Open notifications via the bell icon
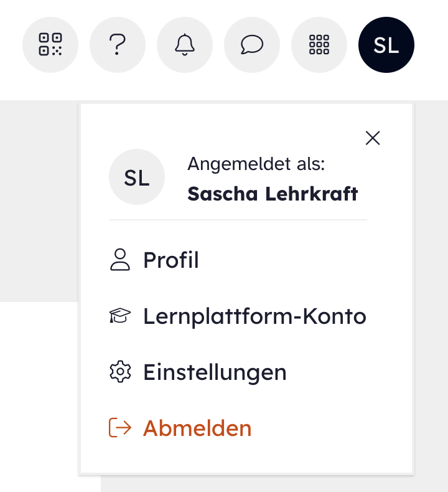This screenshot has width=448, height=492. pyautogui.click(x=185, y=45)
